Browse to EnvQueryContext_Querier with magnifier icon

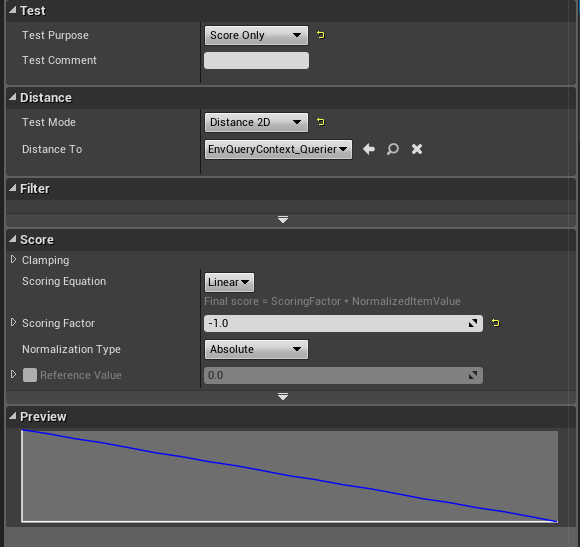[393, 149]
